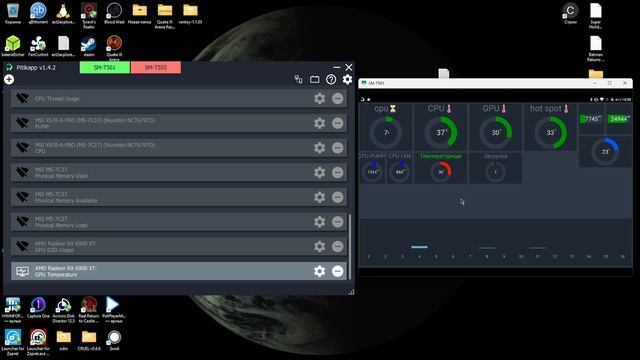Open settings gear for GPU Temperature row

(320, 271)
